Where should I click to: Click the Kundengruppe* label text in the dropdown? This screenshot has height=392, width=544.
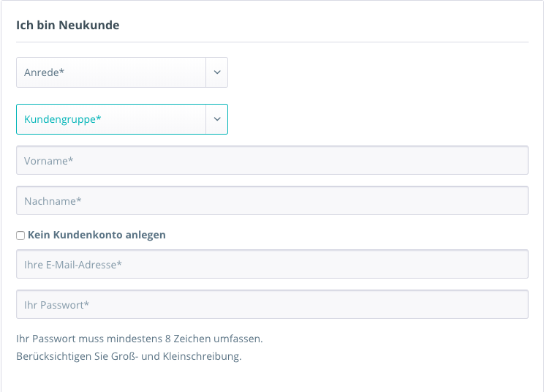[62, 119]
